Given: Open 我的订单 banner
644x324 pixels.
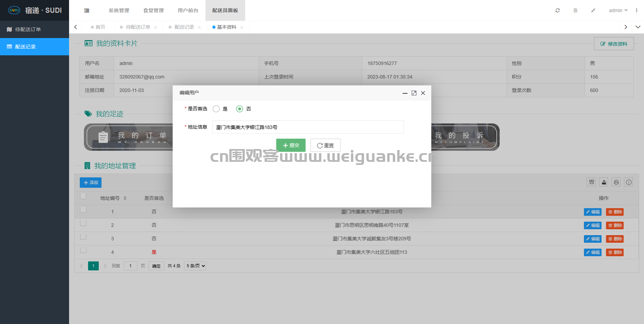Looking at the screenshot, I should pos(128,137).
